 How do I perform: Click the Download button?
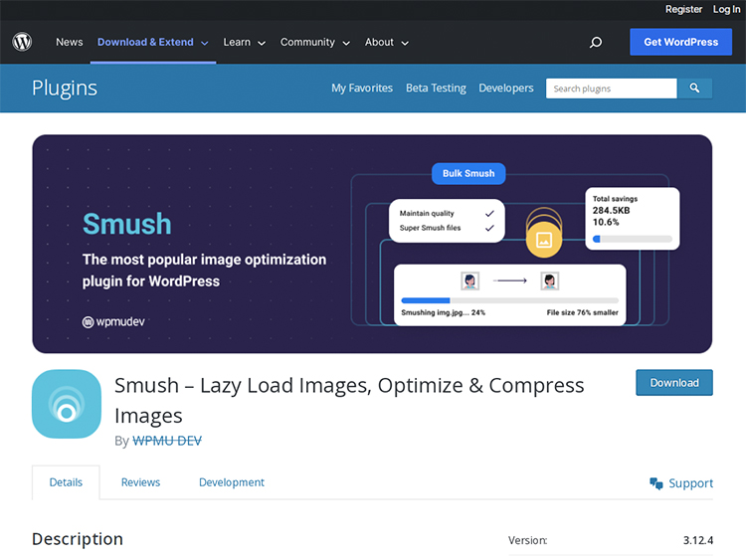(x=674, y=383)
